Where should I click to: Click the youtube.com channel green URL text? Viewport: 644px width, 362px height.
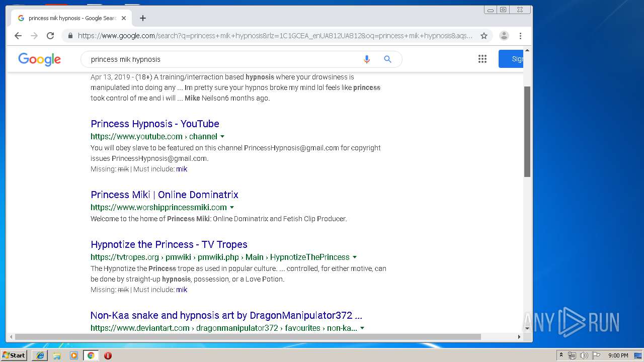click(154, 137)
